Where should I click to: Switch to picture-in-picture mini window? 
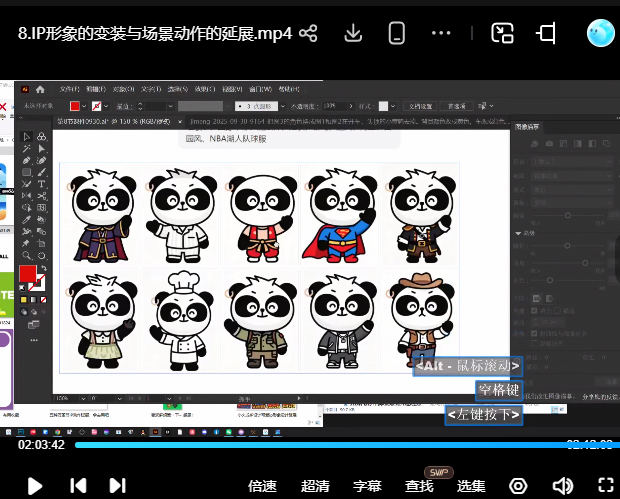click(x=502, y=33)
